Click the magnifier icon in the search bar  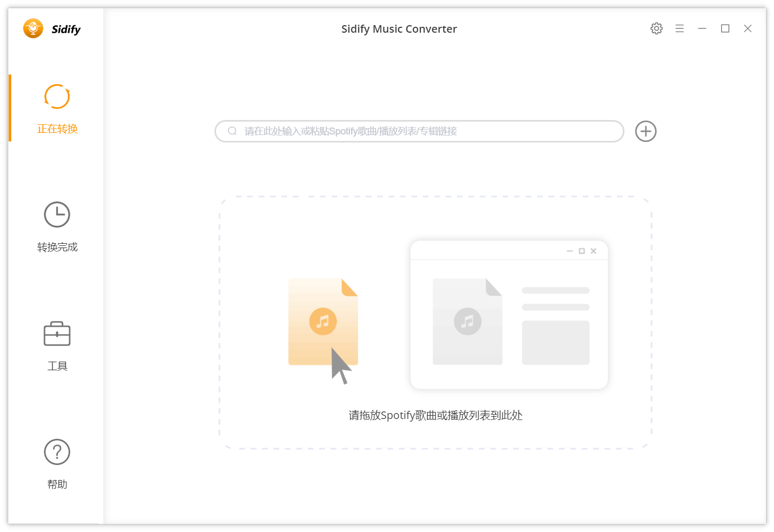click(x=232, y=131)
